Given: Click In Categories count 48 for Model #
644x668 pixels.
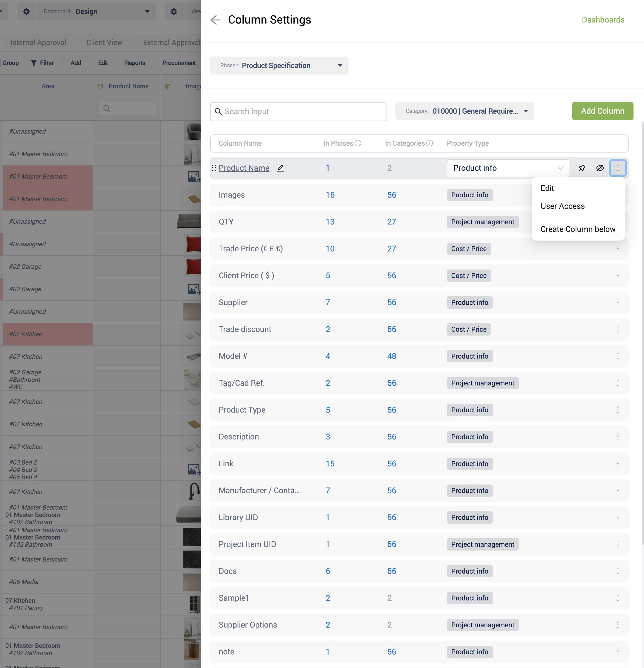Looking at the screenshot, I should (x=392, y=356).
